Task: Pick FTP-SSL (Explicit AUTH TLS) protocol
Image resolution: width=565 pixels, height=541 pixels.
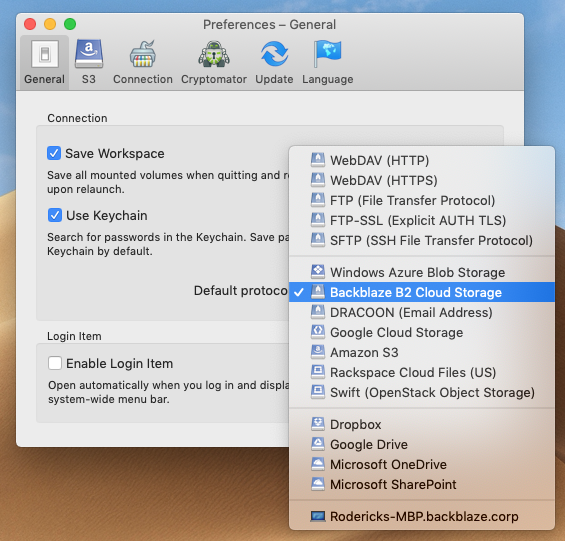Action: [x=422, y=220]
